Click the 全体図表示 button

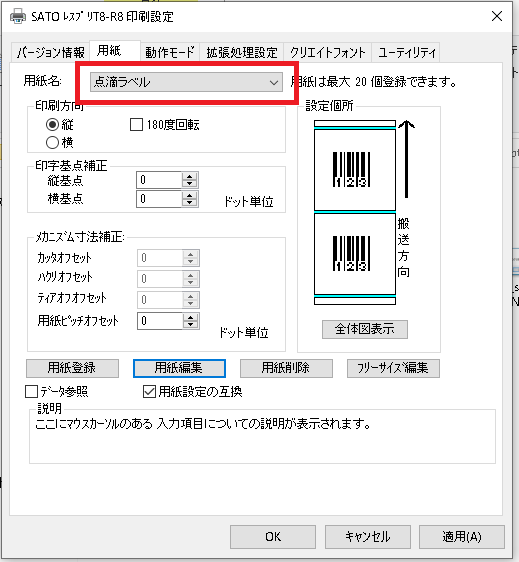click(365, 329)
